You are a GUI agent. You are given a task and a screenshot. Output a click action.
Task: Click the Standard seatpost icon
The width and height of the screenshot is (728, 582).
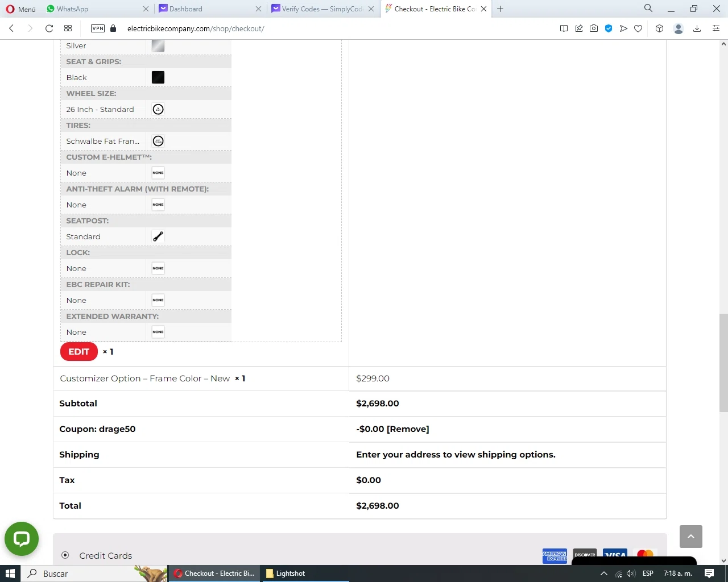coord(158,236)
